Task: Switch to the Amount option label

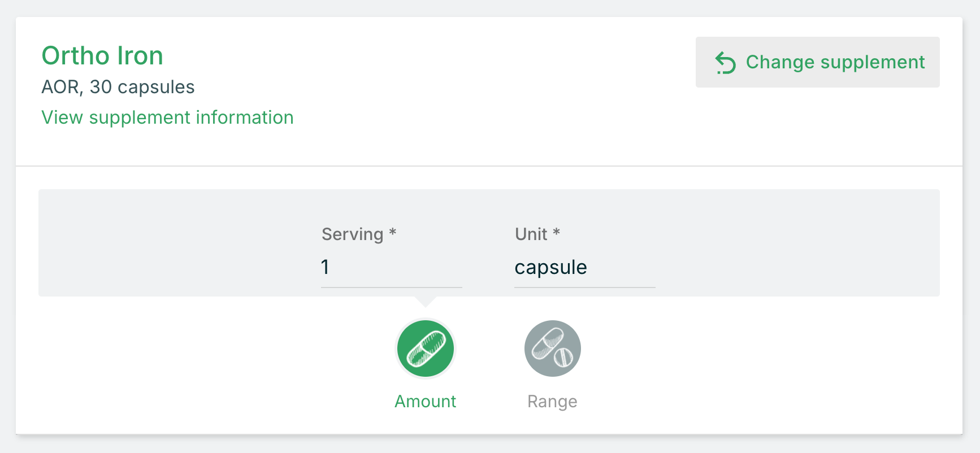Action: click(426, 402)
